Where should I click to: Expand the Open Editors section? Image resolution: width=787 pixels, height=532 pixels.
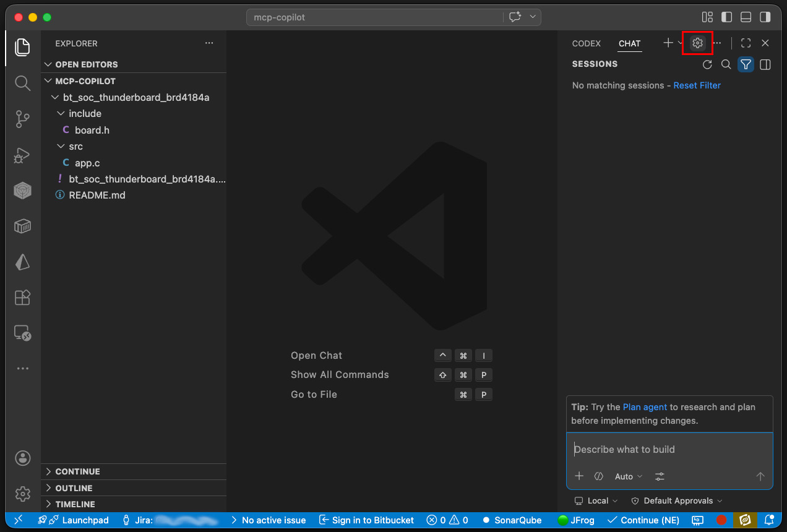[134, 64]
